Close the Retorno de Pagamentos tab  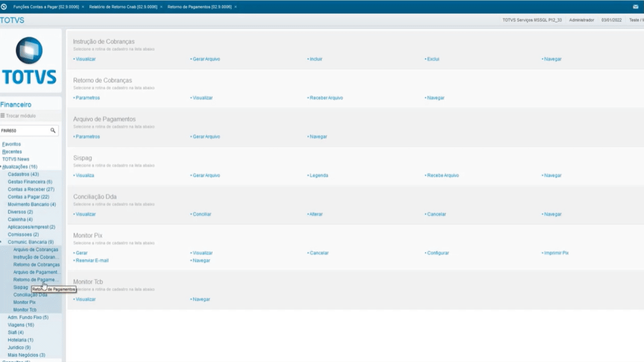[235, 7]
